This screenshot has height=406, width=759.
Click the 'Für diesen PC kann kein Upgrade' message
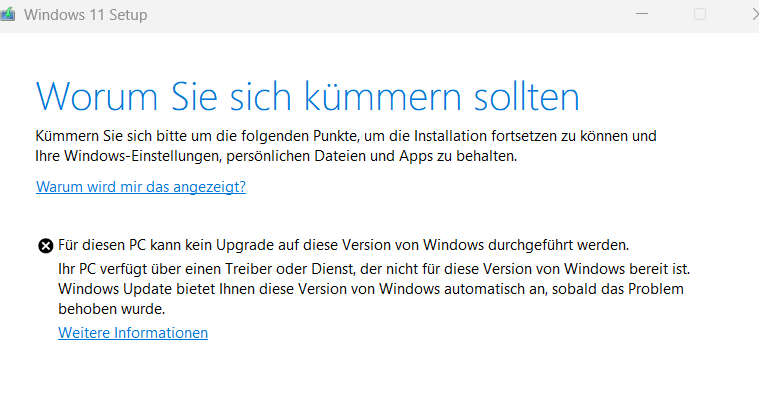[x=343, y=244]
